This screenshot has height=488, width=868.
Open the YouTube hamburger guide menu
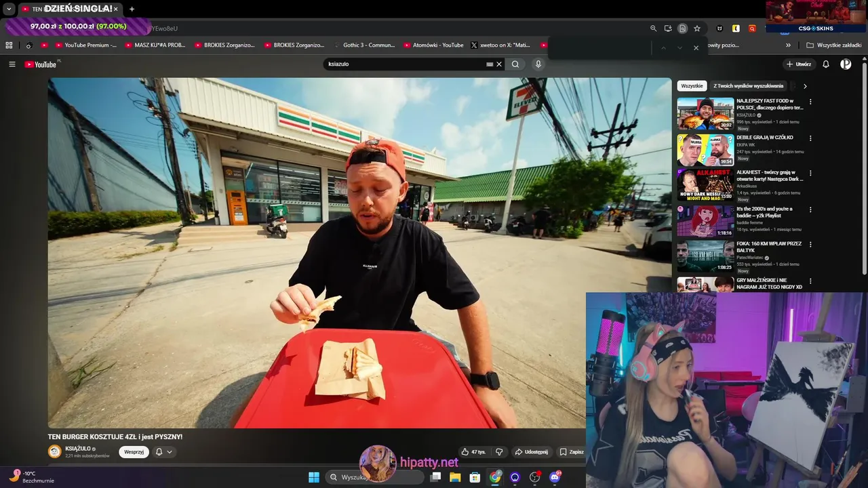click(12, 64)
